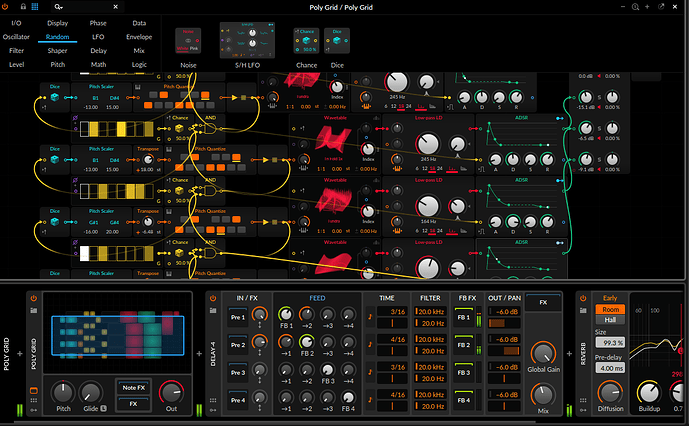This screenshot has height=426, width=689.
Task: Click the FB 2 feedback knob
Action: pyautogui.click(x=307, y=342)
